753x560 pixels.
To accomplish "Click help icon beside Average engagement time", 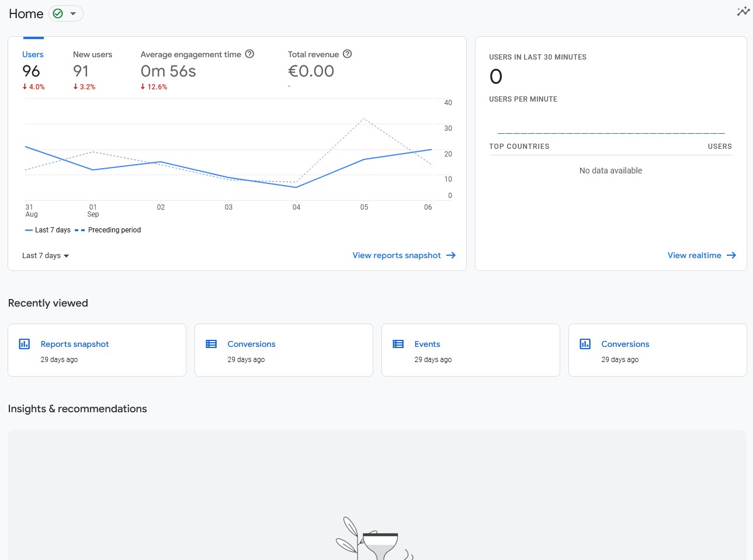I will [x=249, y=54].
